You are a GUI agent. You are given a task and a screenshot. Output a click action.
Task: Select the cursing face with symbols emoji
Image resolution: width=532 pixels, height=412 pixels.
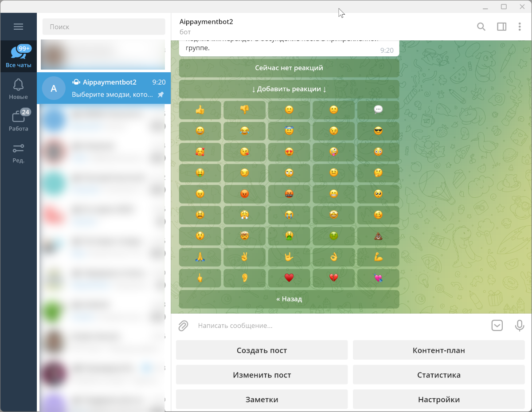pyautogui.click(x=289, y=194)
